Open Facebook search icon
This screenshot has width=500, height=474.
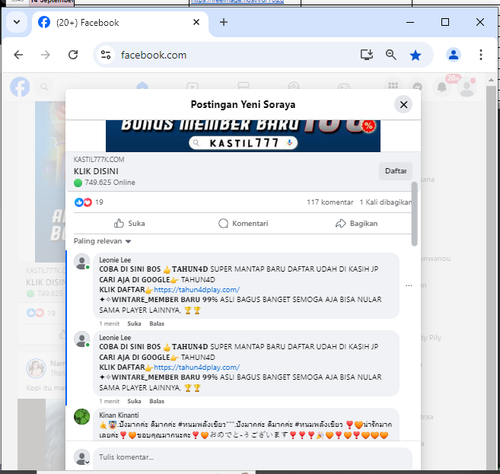coord(44,87)
